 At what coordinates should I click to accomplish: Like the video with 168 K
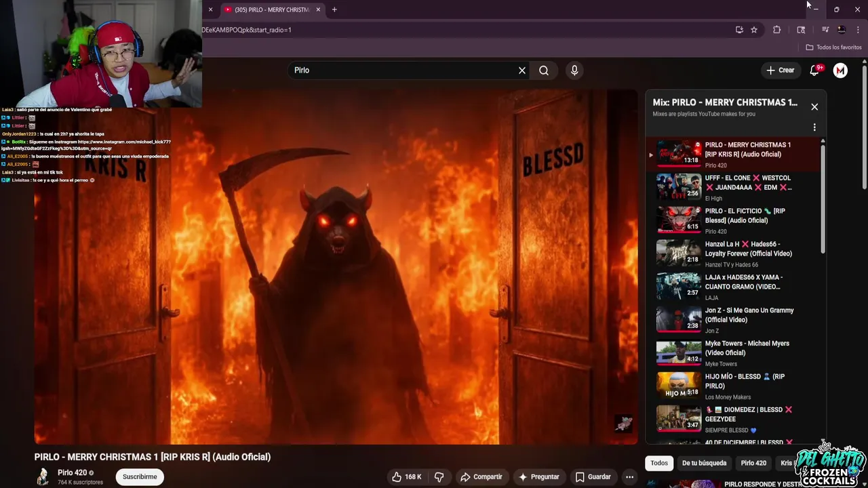pos(406,476)
